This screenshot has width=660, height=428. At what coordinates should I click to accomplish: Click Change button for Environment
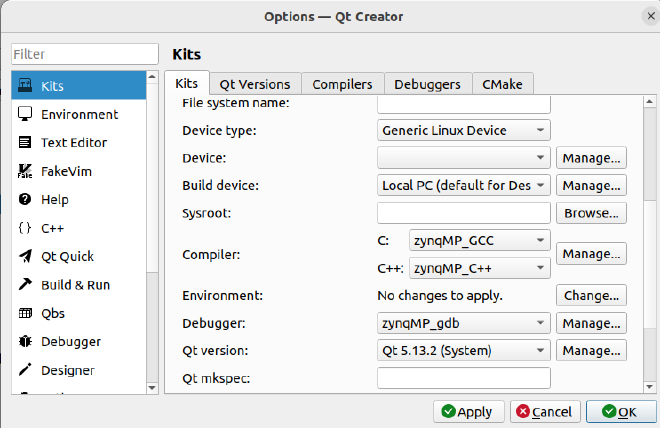591,296
